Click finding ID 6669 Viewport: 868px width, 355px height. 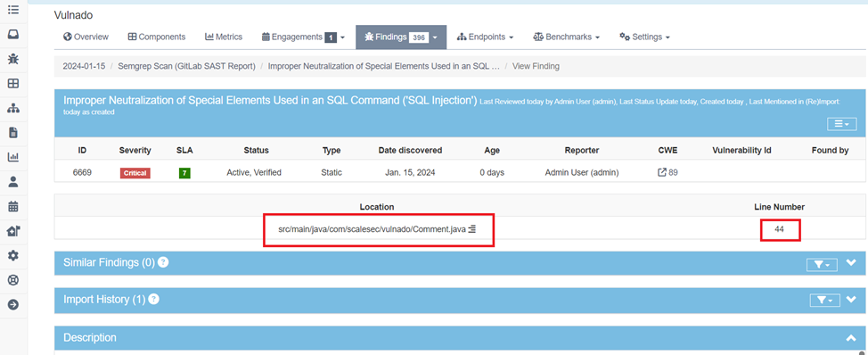[83, 172]
